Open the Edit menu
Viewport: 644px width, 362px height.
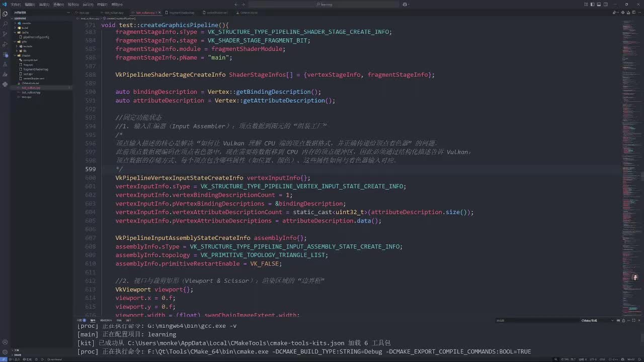click(x=30, y=5)
